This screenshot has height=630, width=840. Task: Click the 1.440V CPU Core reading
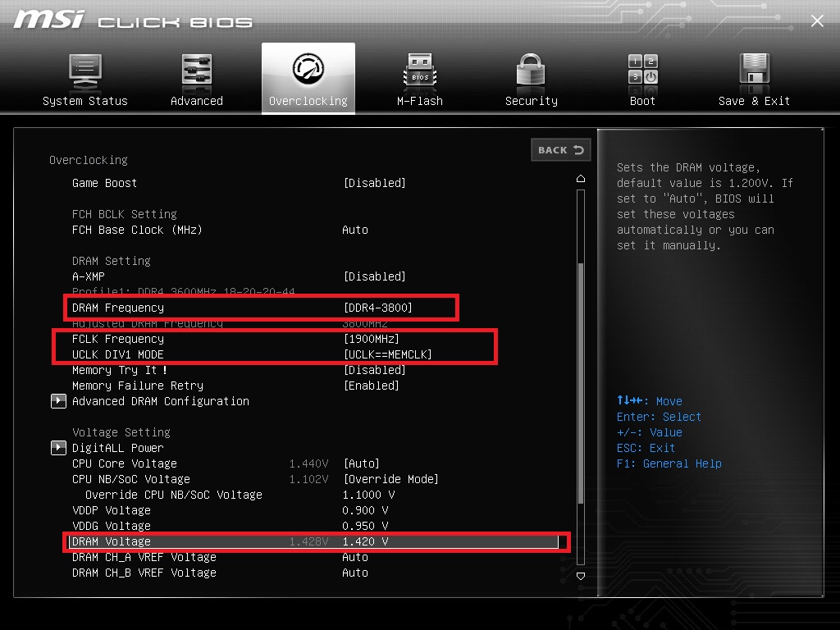308,463
